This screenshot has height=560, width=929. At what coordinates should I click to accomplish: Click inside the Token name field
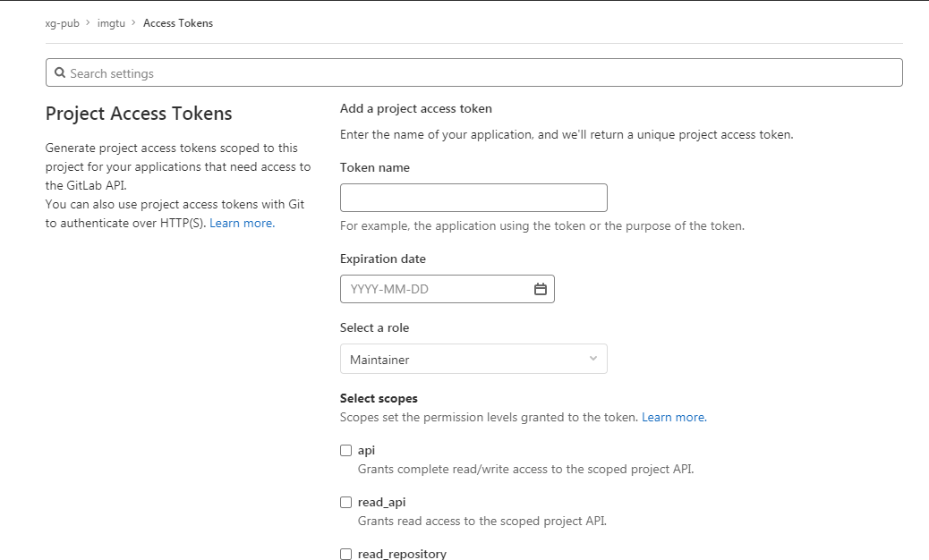[x=473, y=197]
